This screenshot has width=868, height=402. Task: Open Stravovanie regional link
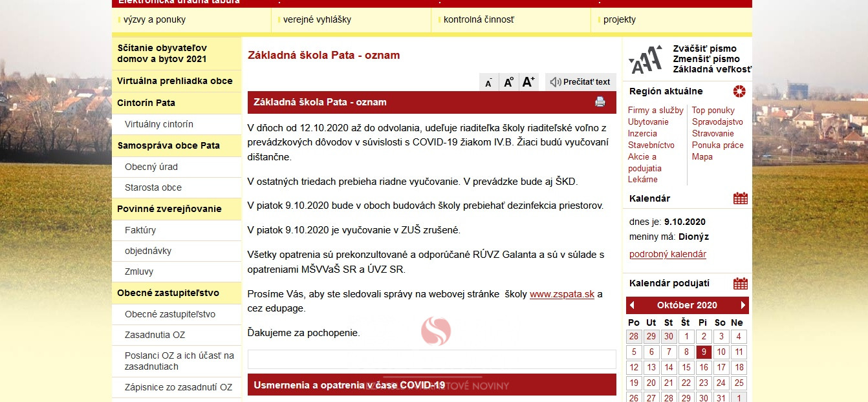pos(713,134)
